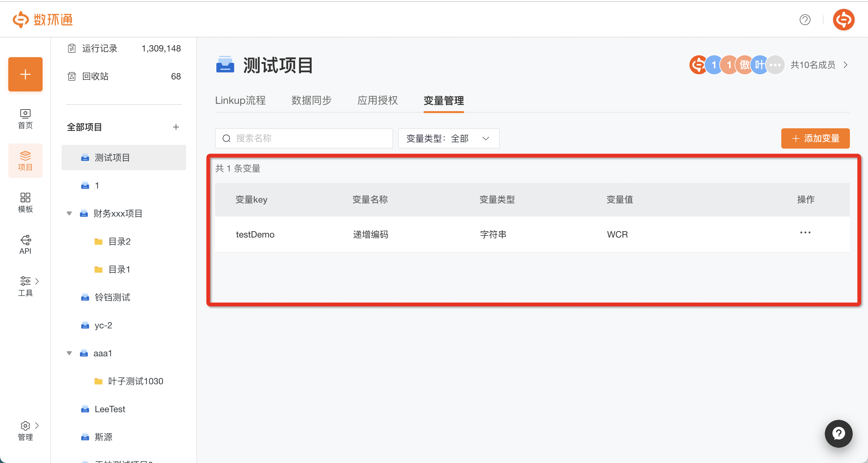The image size is (868, 463).
Task: Open the testDemo row actions ellipsis menu
Action: click(805, 232)
